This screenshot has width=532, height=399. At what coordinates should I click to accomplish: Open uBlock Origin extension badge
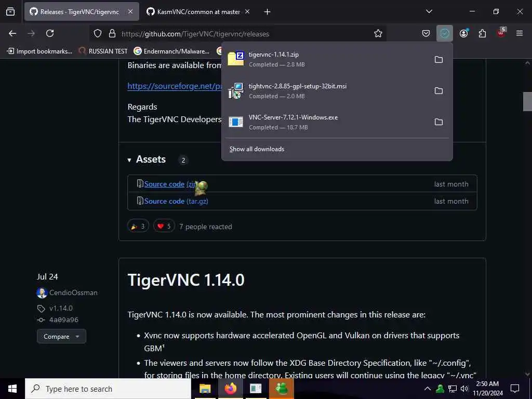click(x=501, y=33)
